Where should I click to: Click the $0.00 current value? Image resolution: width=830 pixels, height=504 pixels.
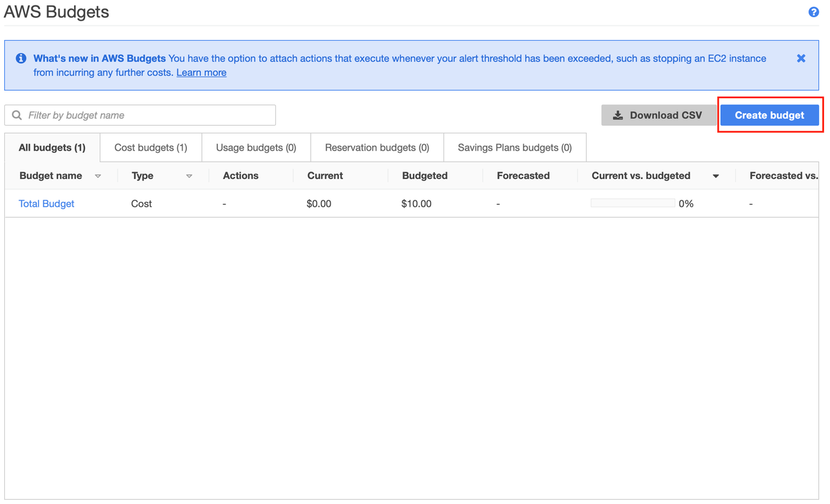[319, 204]
